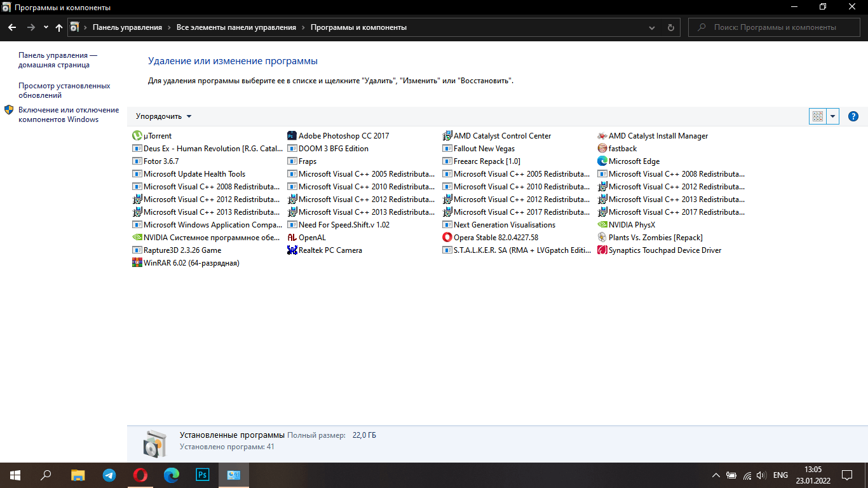868x488 pixels.
Task: Select DOOM 3 BFG Edition entry
Action: 329,148
